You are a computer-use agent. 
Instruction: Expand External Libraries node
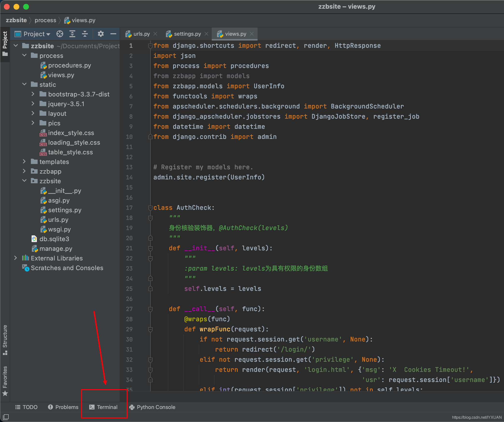click(x=16, y=258)
